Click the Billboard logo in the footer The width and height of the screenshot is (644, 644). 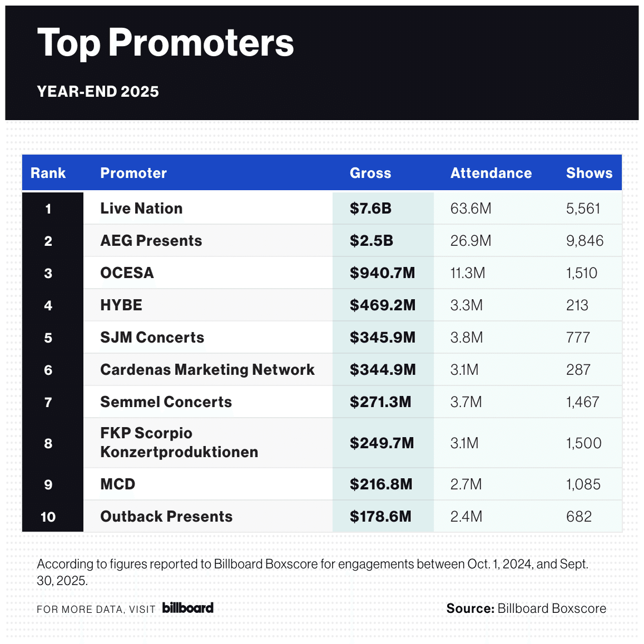tap(187, 608)
